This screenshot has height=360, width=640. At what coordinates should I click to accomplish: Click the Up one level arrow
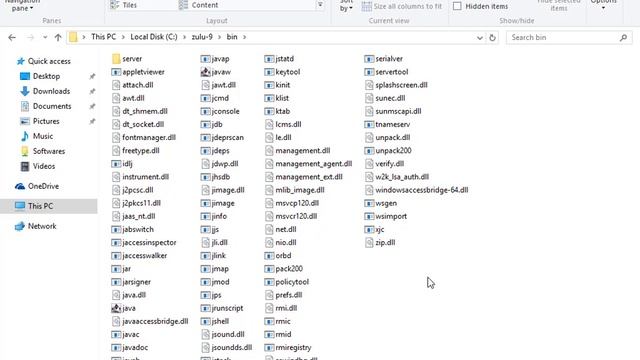click(58, 38)
